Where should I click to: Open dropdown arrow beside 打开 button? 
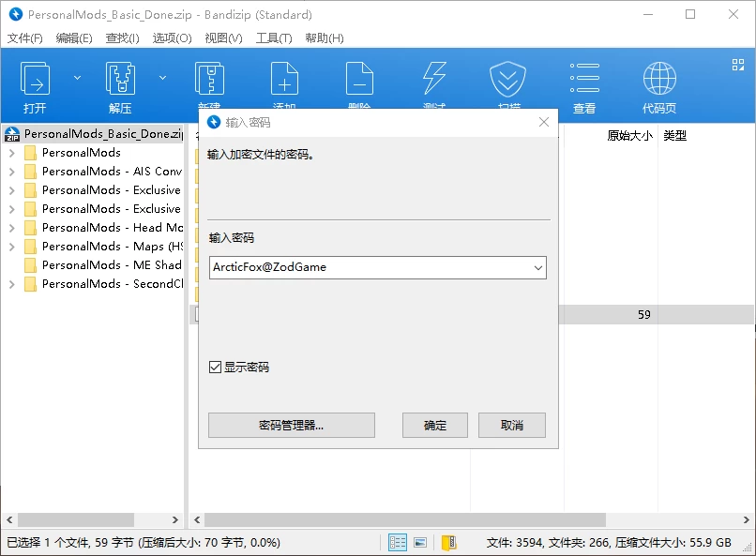(77, 78)
